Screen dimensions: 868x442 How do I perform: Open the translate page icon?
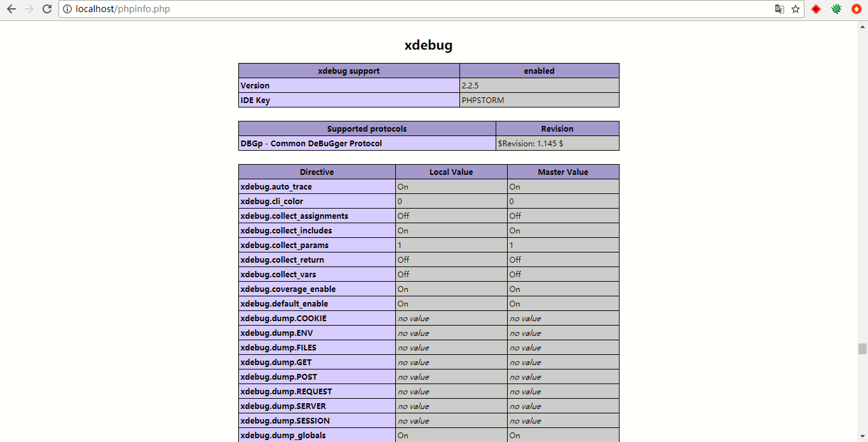779,9
